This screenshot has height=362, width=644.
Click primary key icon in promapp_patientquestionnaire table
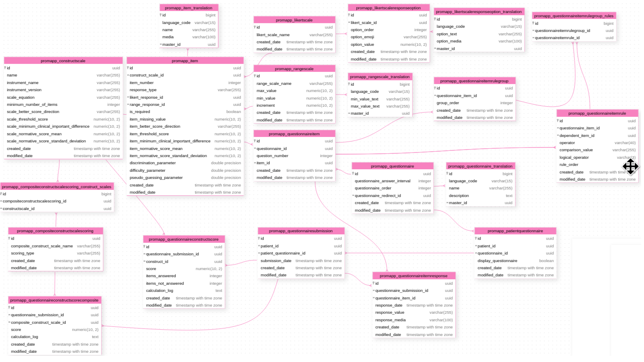[476, 239]
